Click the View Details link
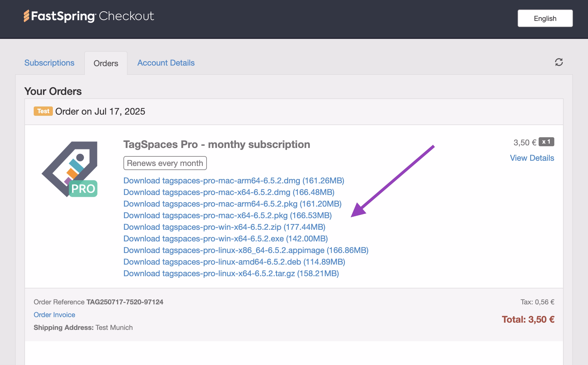The width and height of the screenshot is (588, 365). click(x=532, y=158)
